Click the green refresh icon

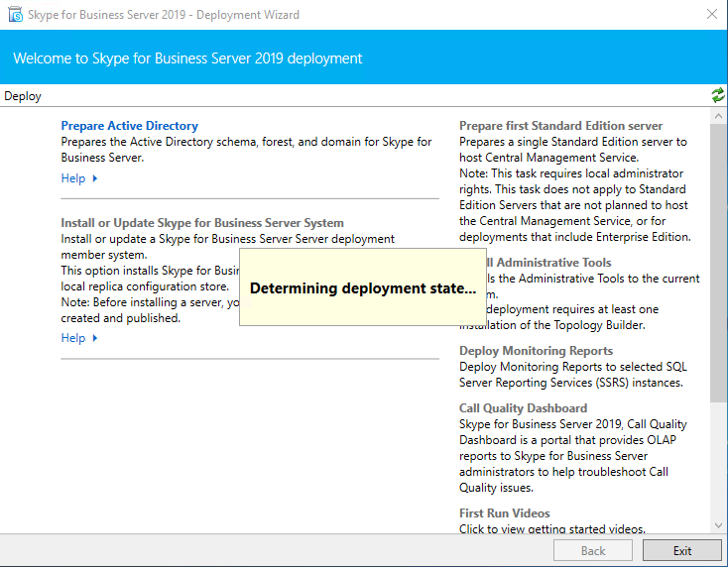(x=717, y=95)
